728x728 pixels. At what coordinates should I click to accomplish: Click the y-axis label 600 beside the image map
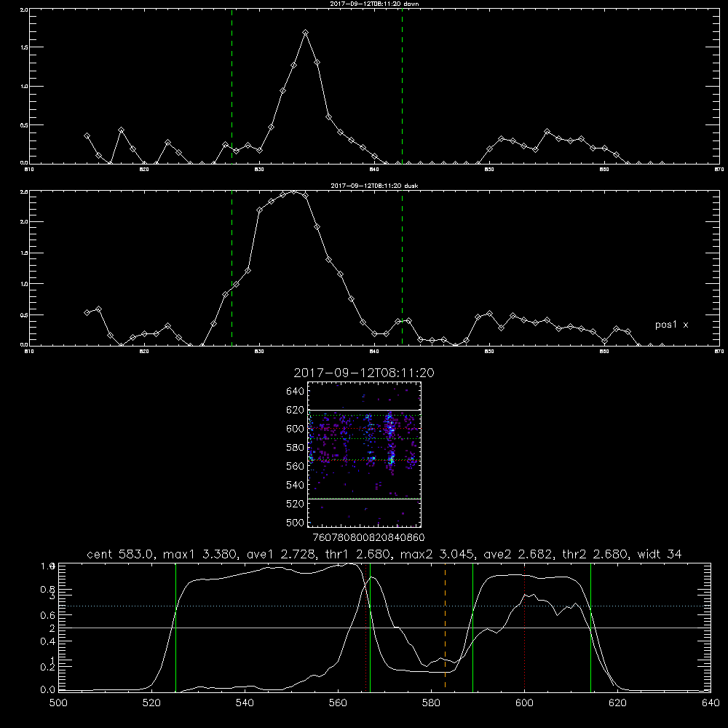pyautogui.click(x=296, y=429)
